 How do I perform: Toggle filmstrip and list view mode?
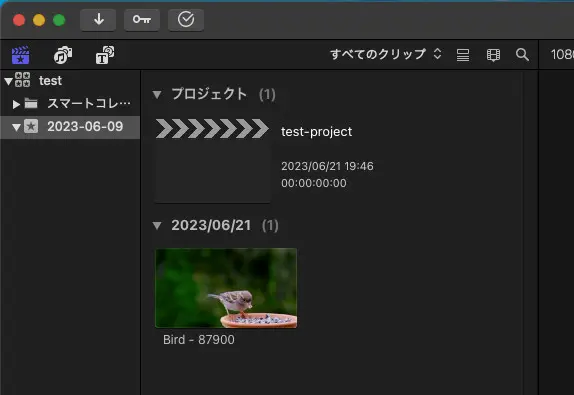pos(463,55)
